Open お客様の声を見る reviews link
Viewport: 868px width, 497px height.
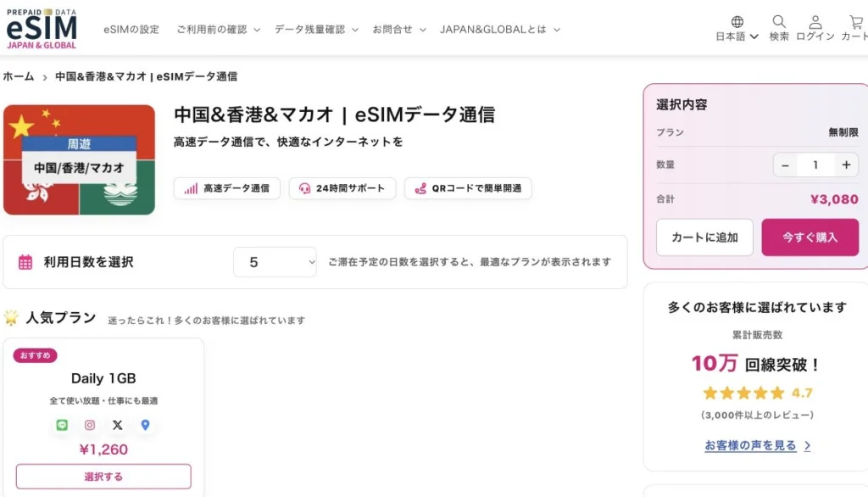coord(757,445)
